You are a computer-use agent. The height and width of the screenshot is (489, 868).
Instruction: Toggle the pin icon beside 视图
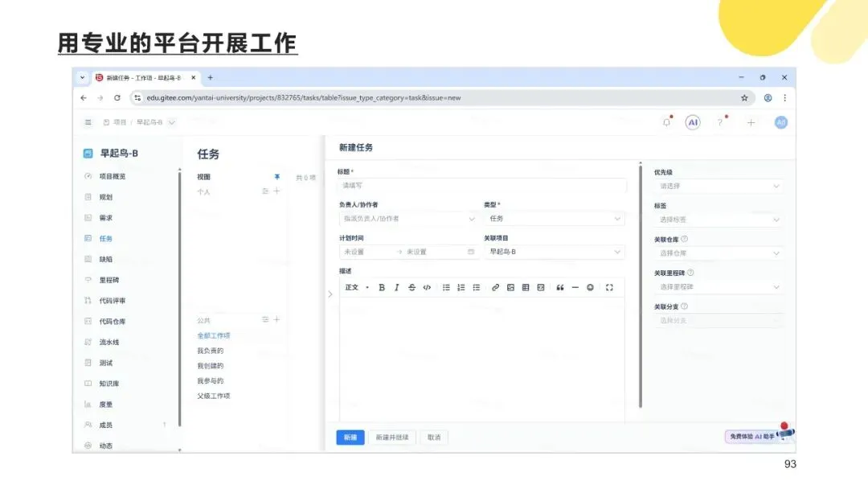(x=276, y=177)
